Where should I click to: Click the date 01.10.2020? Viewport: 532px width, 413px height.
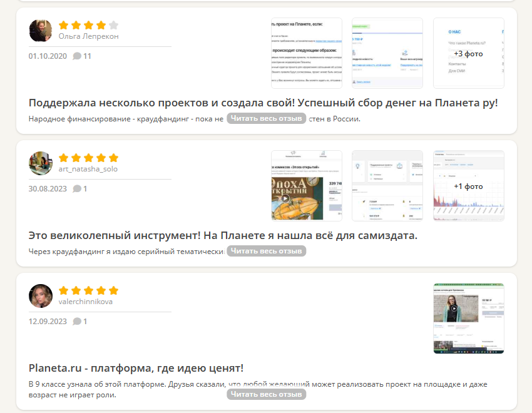(x=48, y=56)
